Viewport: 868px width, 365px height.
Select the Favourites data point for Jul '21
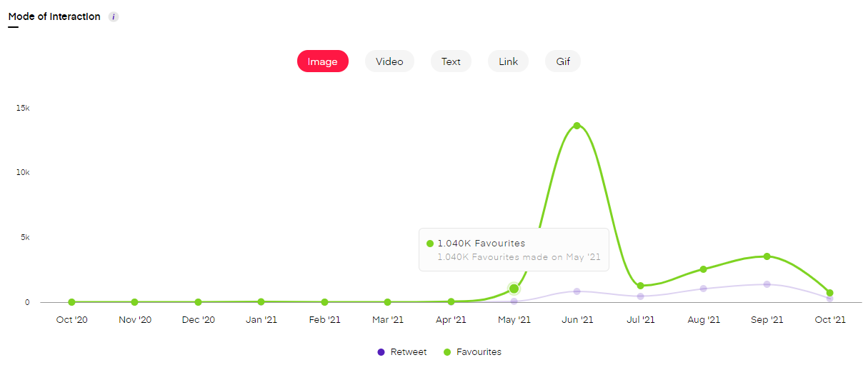pyautogui.click(x=640, y=286)
